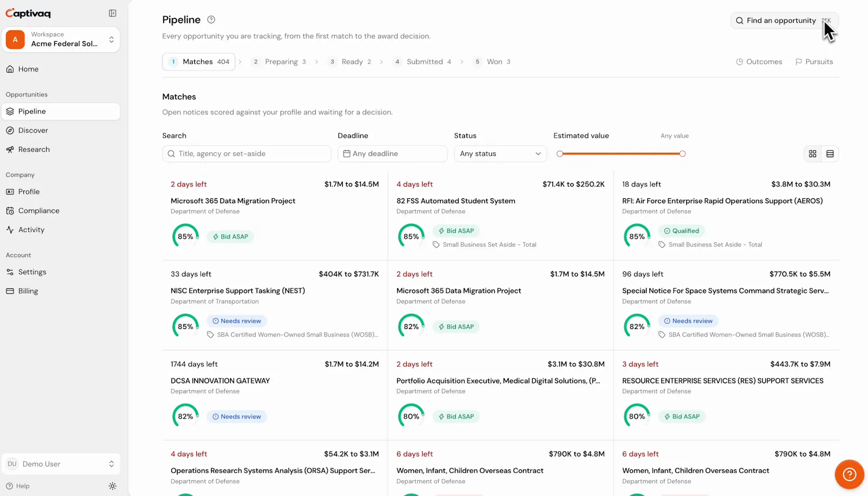This screenshot has height=496, width=868.
Task: Click the calendar icon in Deadline field
Action: pyautogui.click(x=347, y=154)
